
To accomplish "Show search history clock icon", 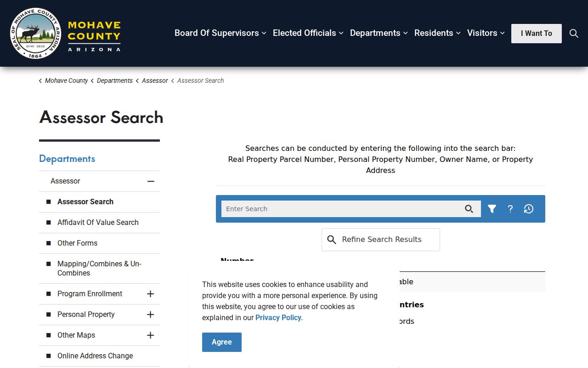I will [x=529, y=209].
